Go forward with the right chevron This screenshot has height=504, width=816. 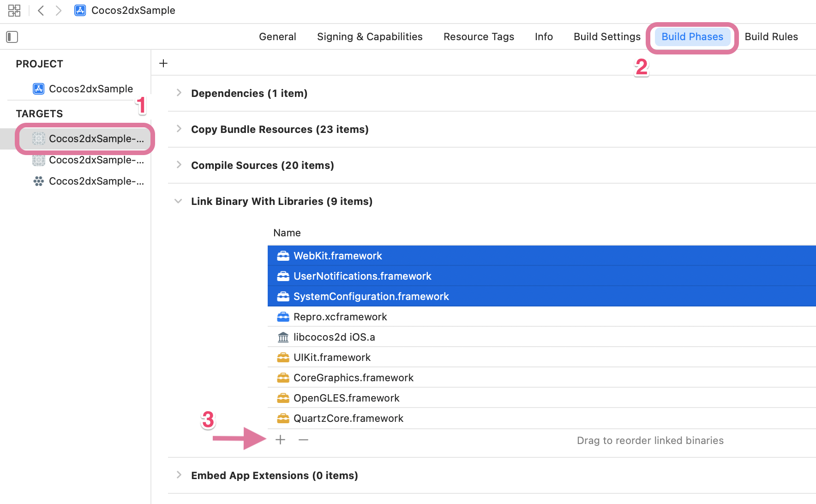58,11
